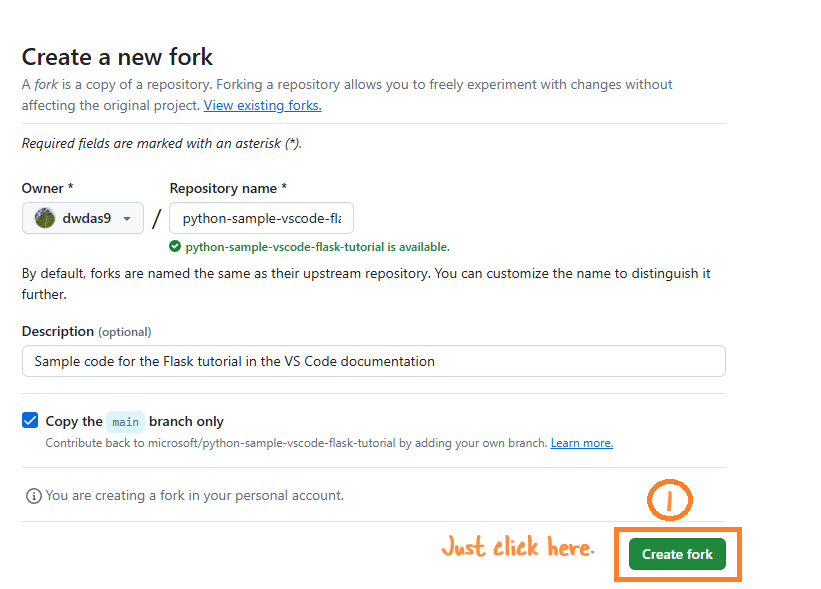Click the info icon beside personal account note
821x589 pixels.
click(x=34, y=496)
